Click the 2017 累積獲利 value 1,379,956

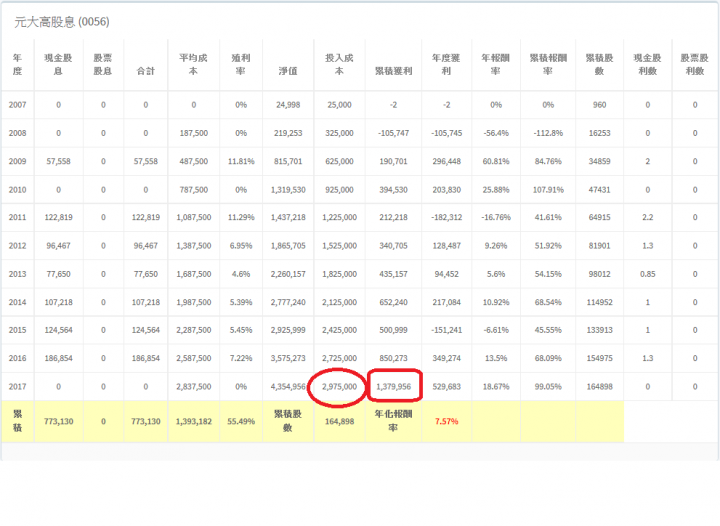pyautogui.click(x=394, y=387)
